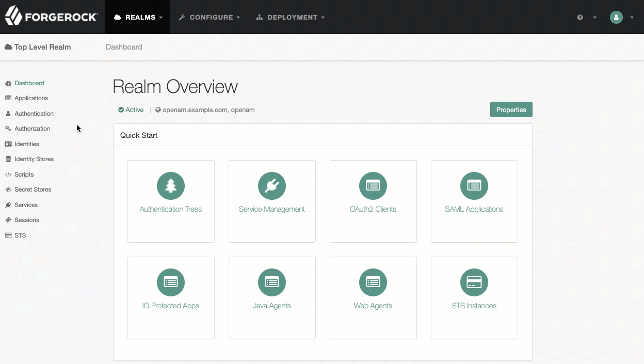Click the Dashboard sidebar icon
This screenshot has width=644, height=364.
click(x=8, y=83)
